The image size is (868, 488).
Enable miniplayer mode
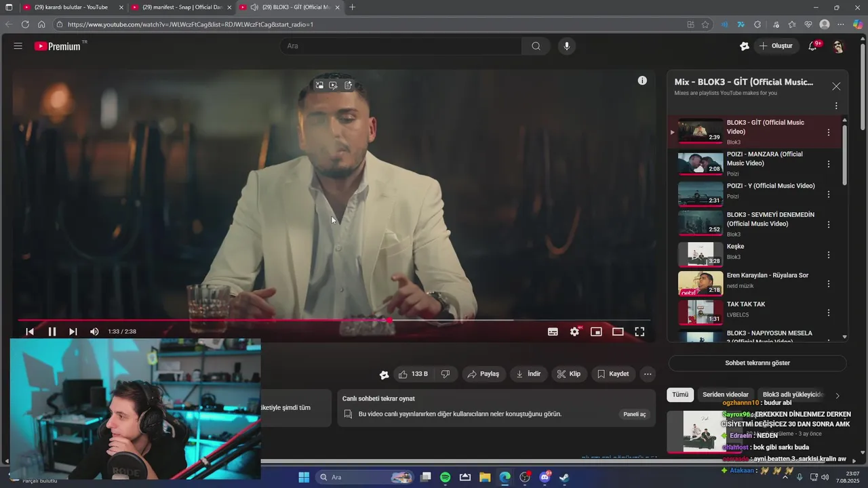pos(596,331)
